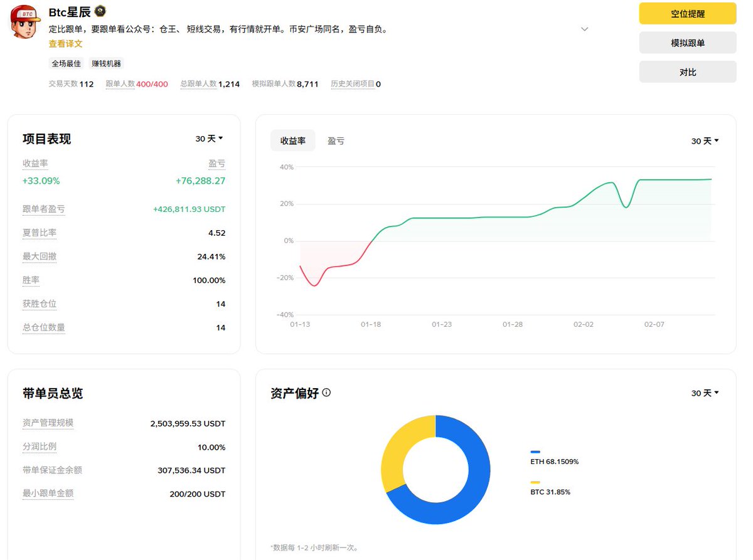
Task: Click the 307,536.34 USDT value
Action: tap(191, 470)
